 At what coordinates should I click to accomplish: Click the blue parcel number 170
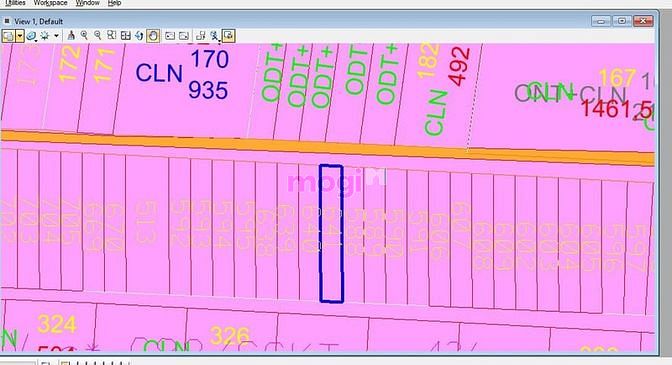pos(210,59)
